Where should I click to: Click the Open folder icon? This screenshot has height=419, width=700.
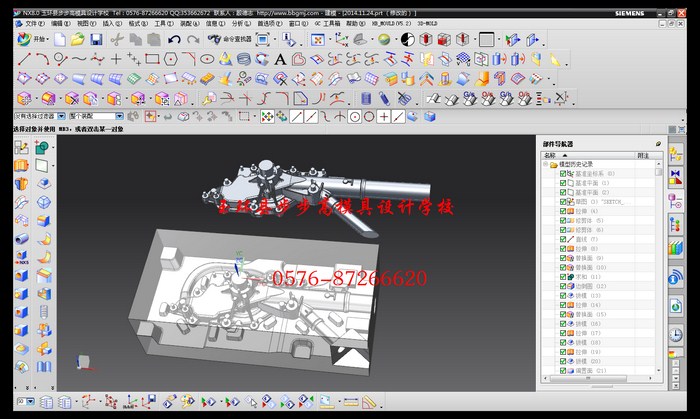click(78, 39)
